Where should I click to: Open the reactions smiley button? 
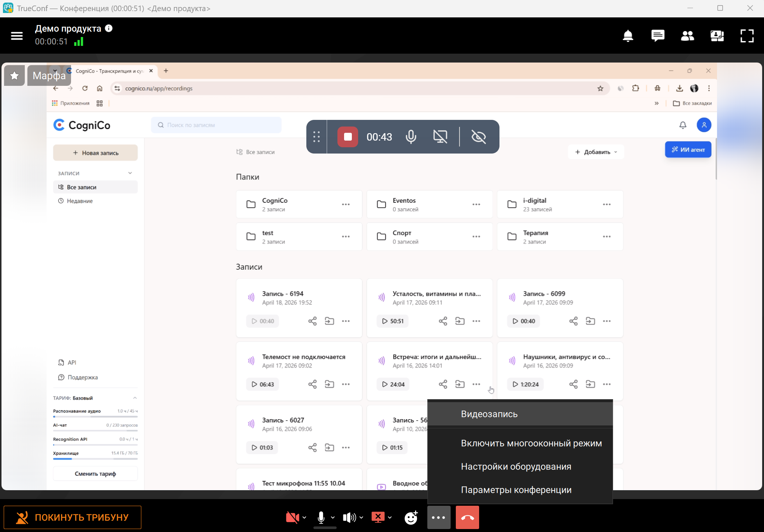411,517
